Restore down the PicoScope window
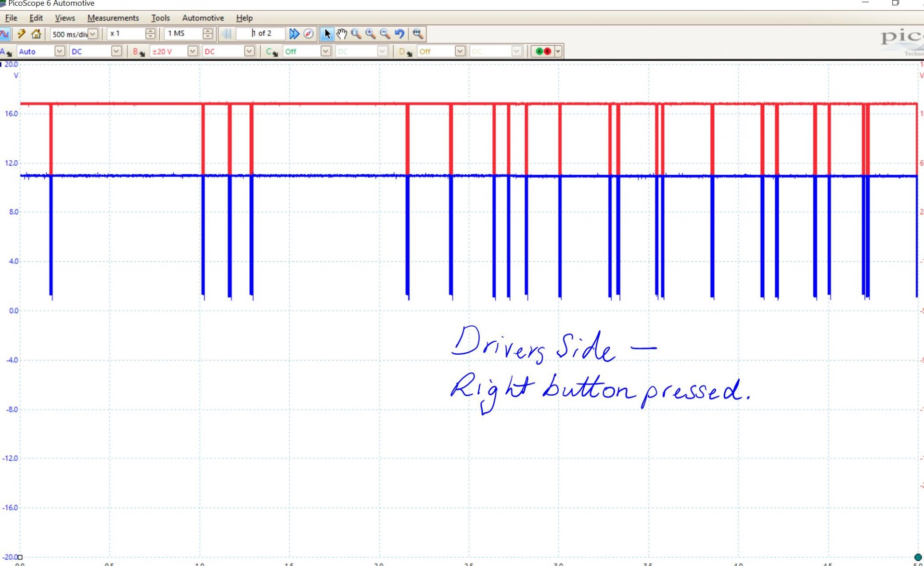The width and height of the screenshot is (924, 566). click(895, 3)
